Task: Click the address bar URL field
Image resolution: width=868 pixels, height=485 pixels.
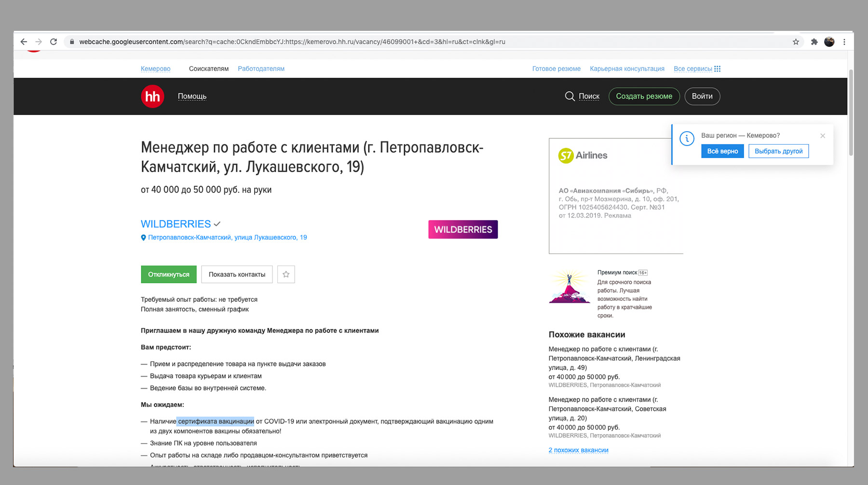Action: (434, 42)
